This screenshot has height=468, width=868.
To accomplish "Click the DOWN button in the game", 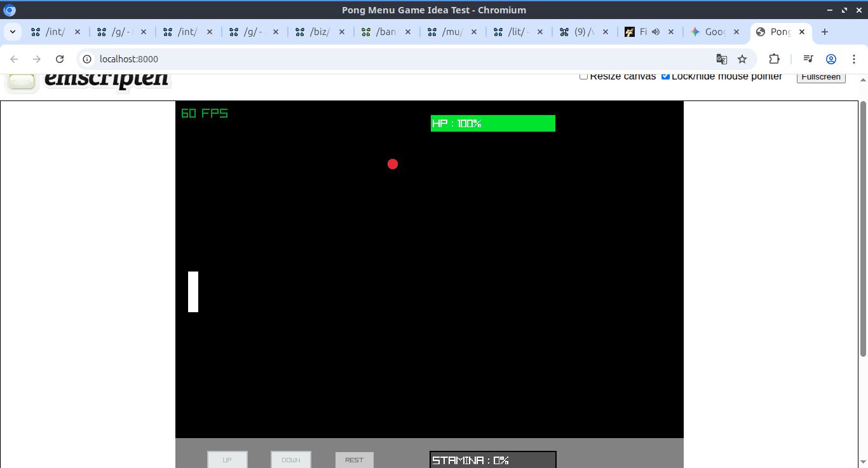I will coord(290,460).
